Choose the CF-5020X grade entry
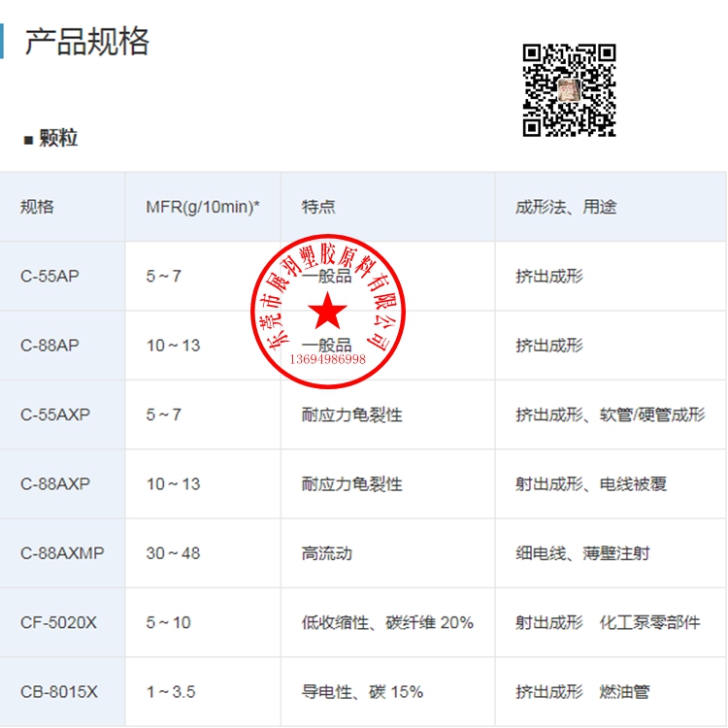Image resolution: width=728 pixels, height=728 pixels. tap(58, 622)
